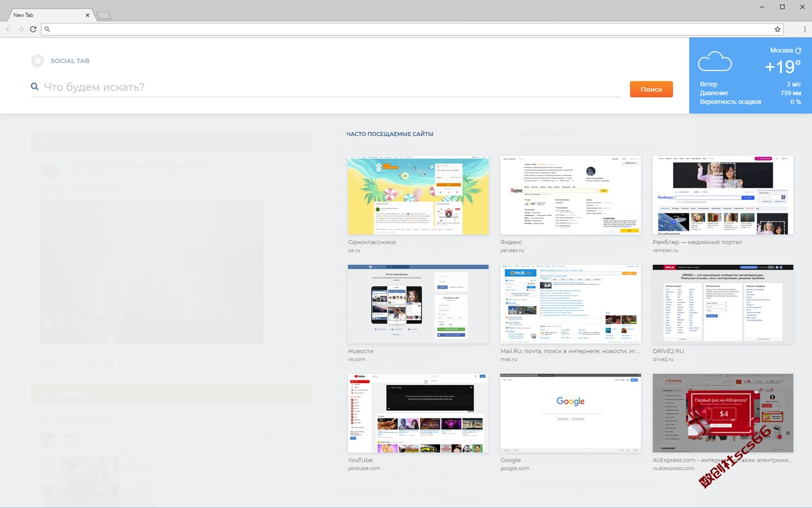Refresh weather next to Москва
Screen dimensions: 812x508
pyautogui.click(x=798, y=50)
